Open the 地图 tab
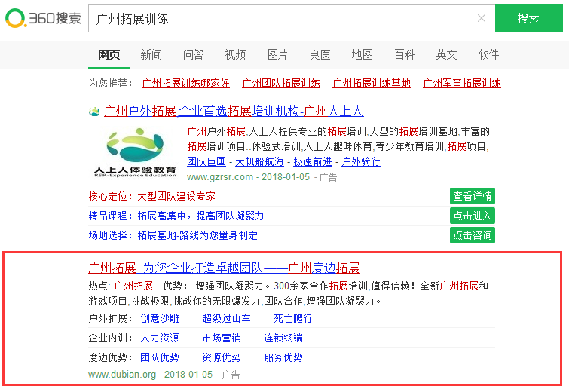The image size is (569, 392). click(x=363, y=55)
